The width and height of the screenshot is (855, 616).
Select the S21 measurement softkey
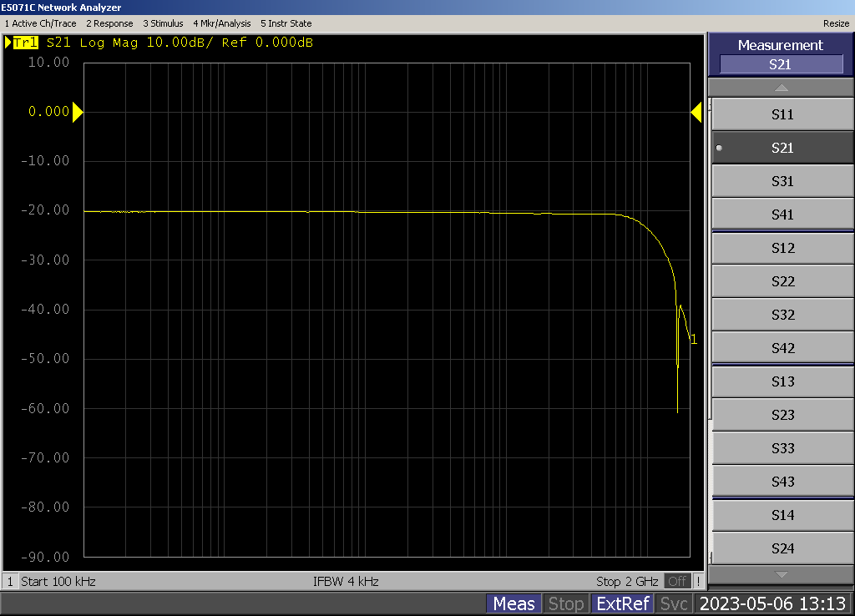782,148
